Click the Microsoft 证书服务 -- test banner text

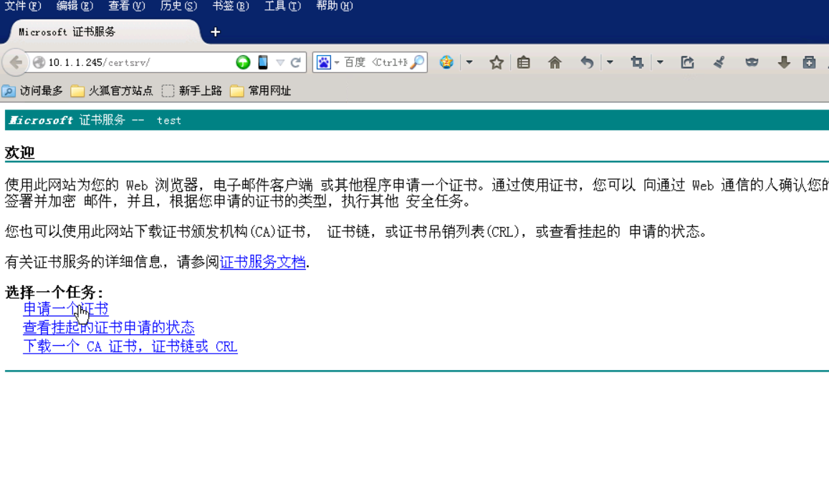pyautogui.click(x=95, y=120)
